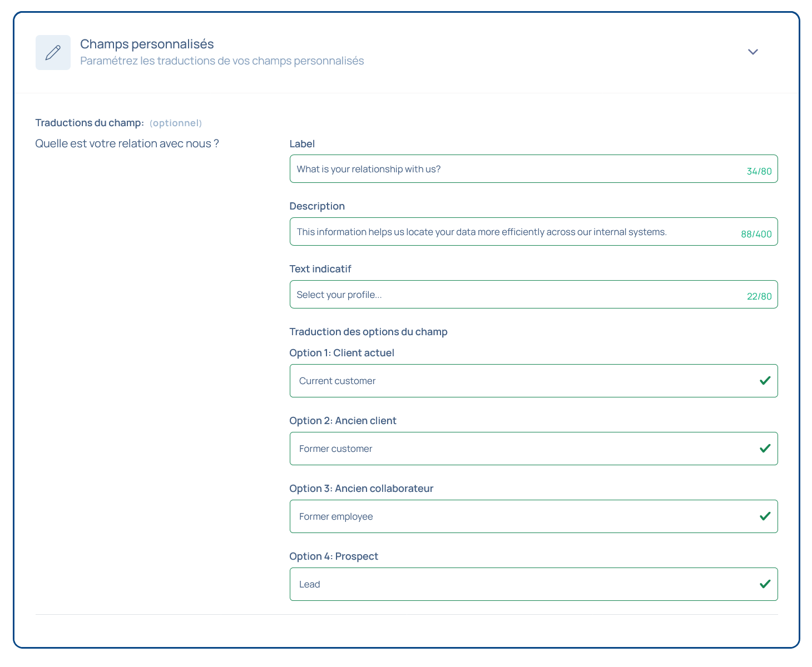Click the 34/80 character counter
Screen dimensions: 812x667
click(x=759, y=171)
